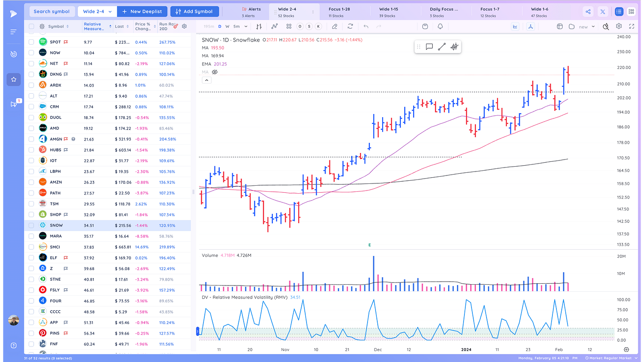
Task: Switch to the Alerts tab
Action: tap(251, 12)
